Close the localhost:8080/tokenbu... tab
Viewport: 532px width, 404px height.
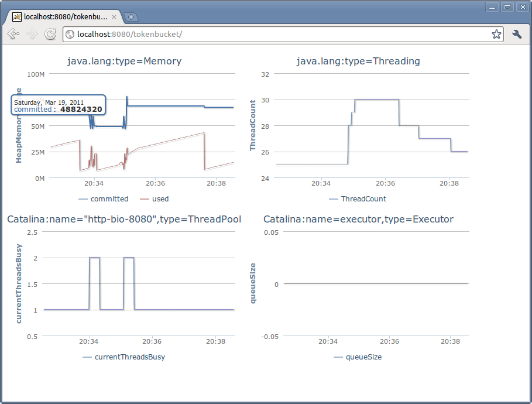(114, 16)
